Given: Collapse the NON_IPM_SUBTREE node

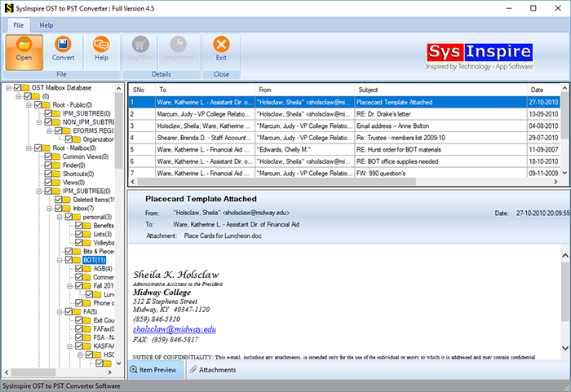Looking at the screenshot, I should (x=39, y=122).
